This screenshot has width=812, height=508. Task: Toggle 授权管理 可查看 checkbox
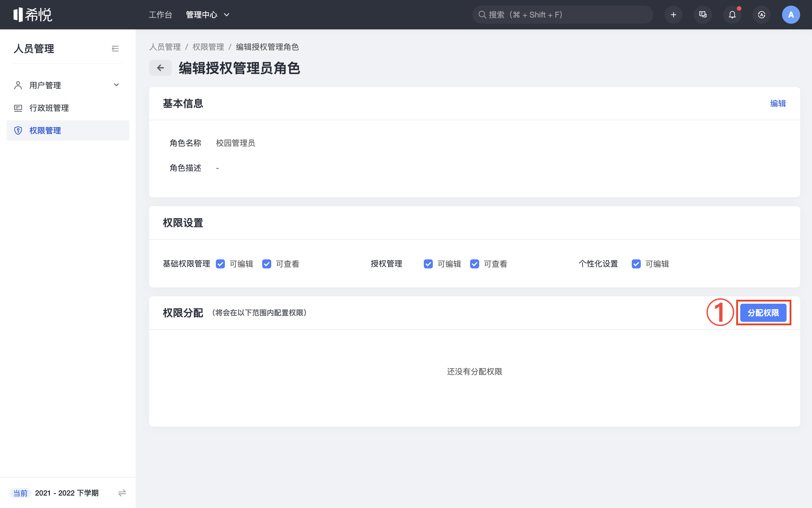475,264
